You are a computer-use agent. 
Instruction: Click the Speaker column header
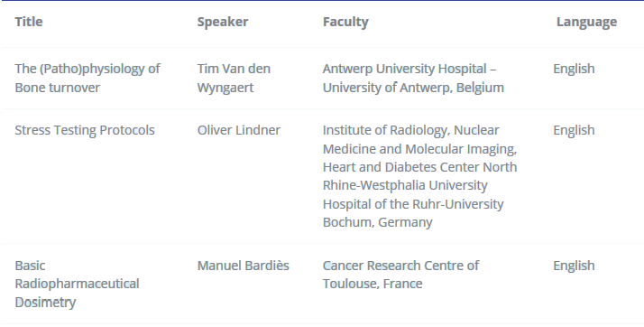click(223, 22)
